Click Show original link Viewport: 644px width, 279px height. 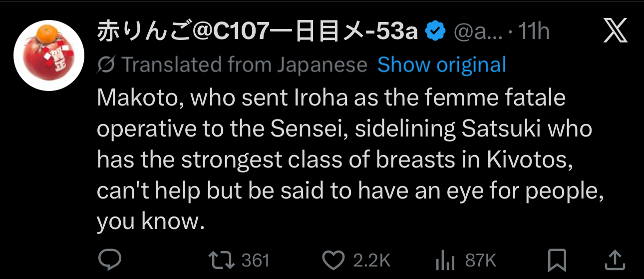pyautogui.click(x=442, y=65)
